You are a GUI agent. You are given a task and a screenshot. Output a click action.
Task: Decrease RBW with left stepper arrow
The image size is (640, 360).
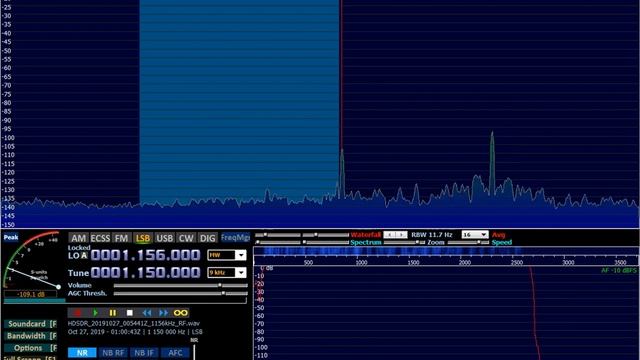click(389, 235)
